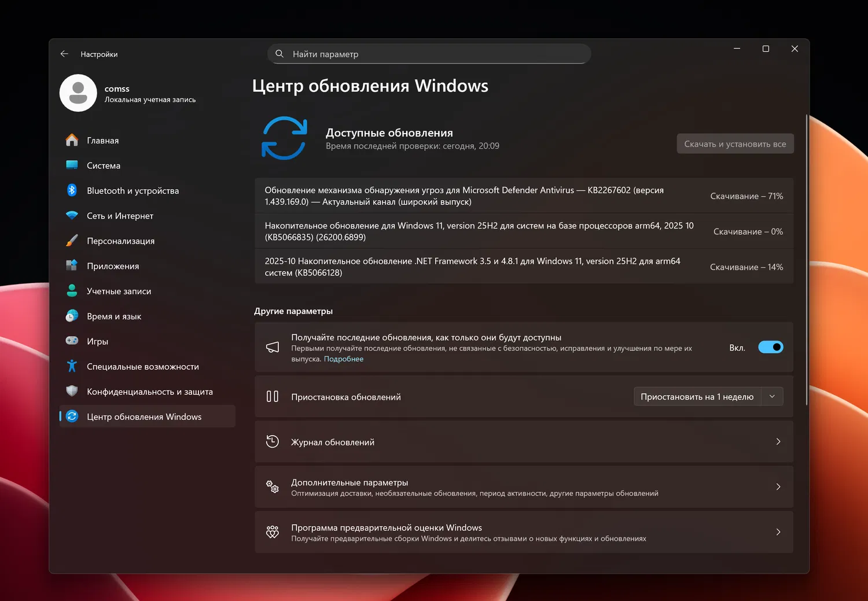The image size is (868, 601).
Task: Click the KB5066835 cumulative update entry
Action: coord(524,231)
